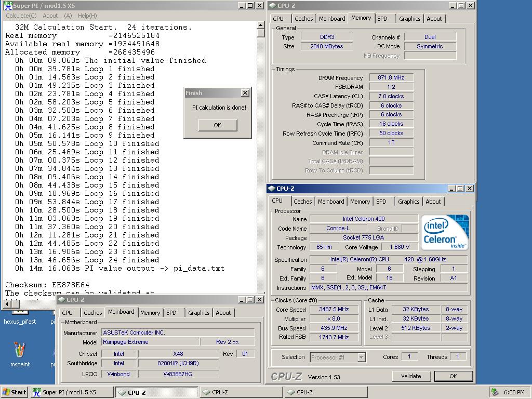Click the Rampage Extreme model field

pos(150,342)
